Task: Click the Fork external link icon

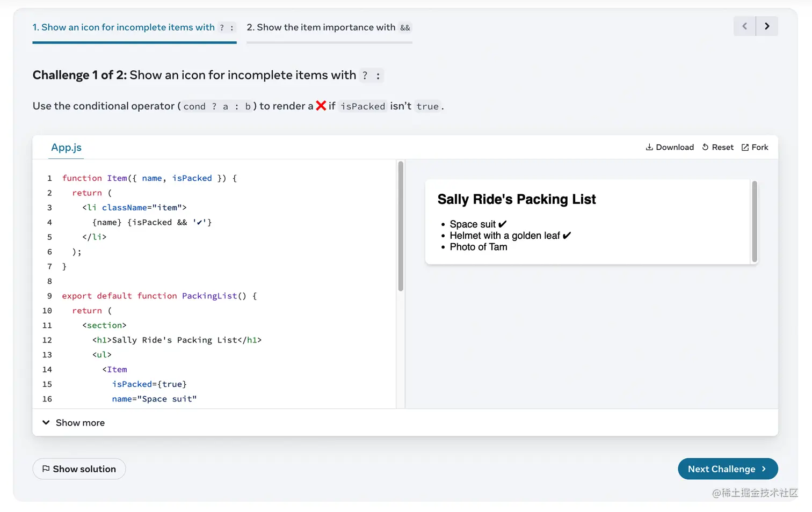Action: tap(745, 148)
